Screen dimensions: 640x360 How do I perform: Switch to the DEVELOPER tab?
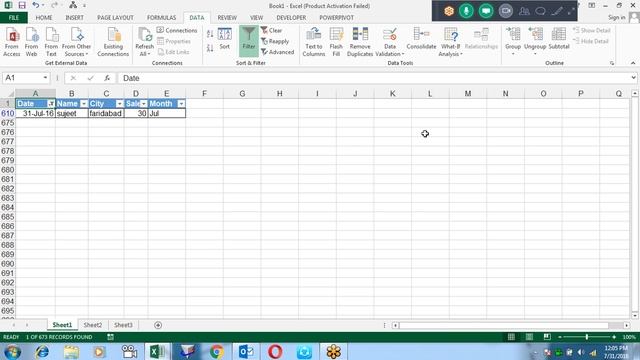pos(291,18)
